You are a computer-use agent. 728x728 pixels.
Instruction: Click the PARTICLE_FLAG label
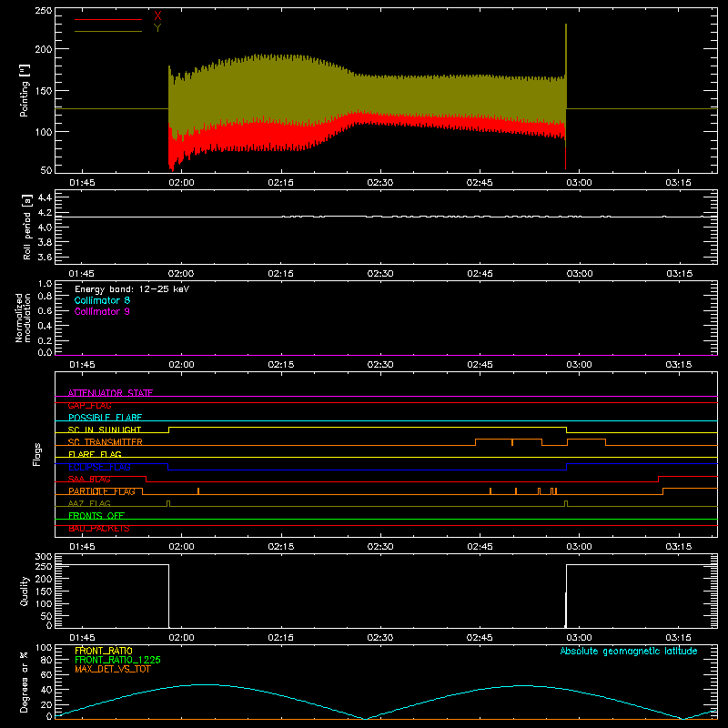pyautogui.click(x=102, y=491)
